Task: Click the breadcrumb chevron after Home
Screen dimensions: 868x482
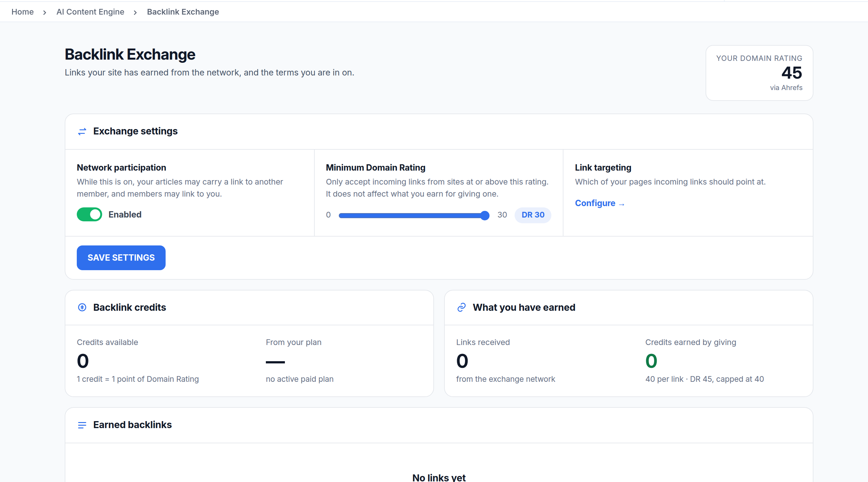Action: [x=44, y=12]
